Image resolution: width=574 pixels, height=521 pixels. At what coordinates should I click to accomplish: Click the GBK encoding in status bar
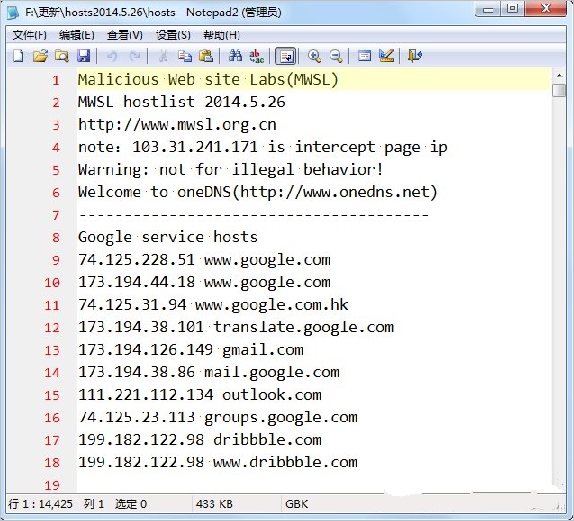pos(297,504)
